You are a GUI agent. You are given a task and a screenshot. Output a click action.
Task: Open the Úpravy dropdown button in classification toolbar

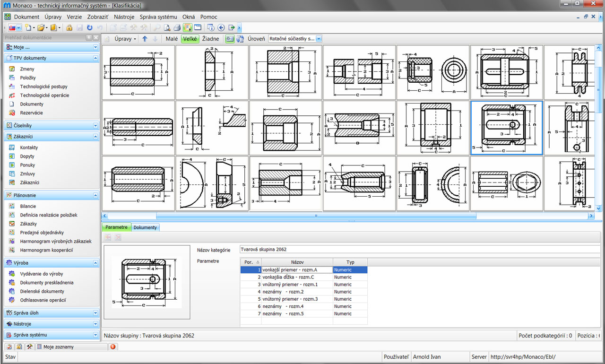tap(125, 39)
